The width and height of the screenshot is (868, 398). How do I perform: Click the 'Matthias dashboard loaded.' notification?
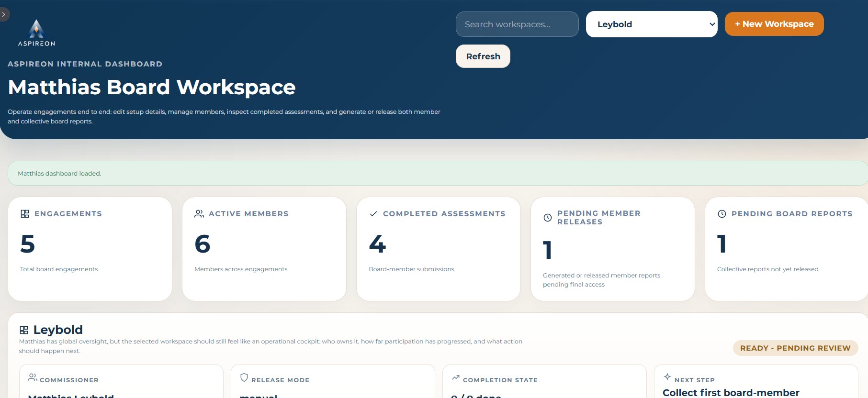tap(438, 173)
